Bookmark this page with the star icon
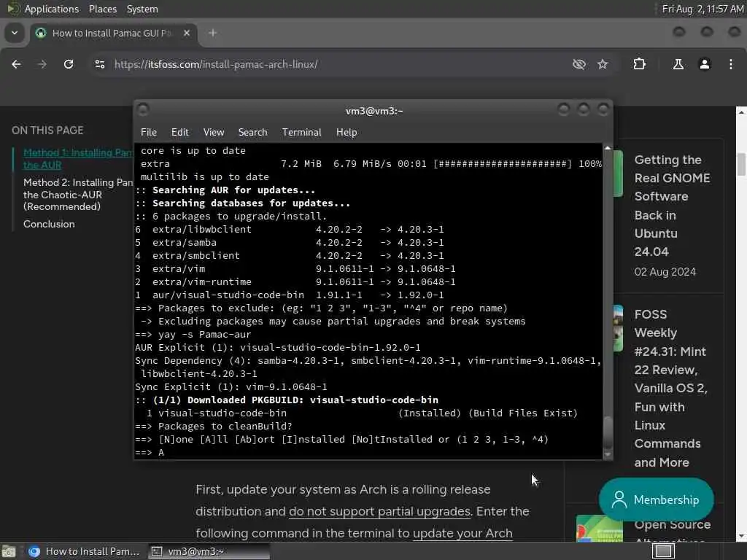 point(603,64)
